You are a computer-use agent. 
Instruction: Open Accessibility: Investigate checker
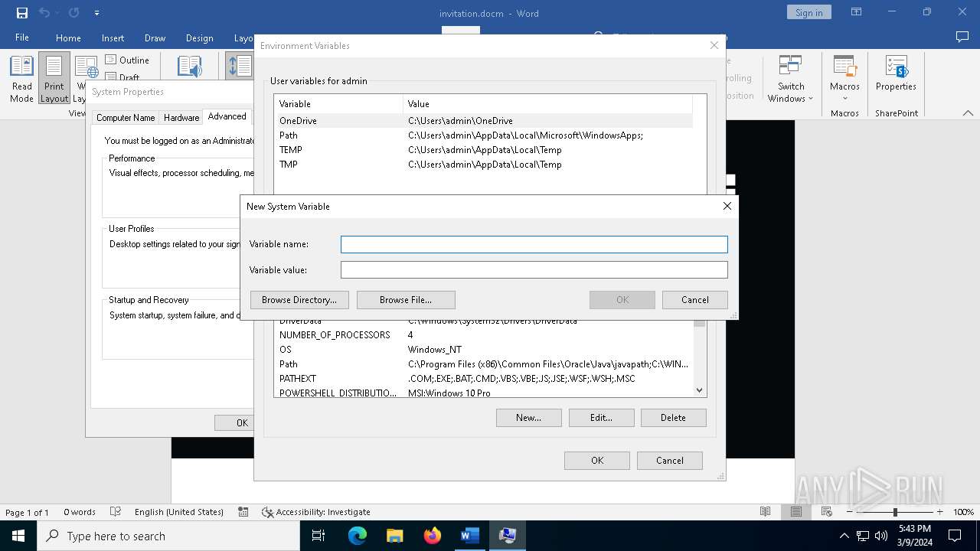pyautogui.click(x=315, y=512)
